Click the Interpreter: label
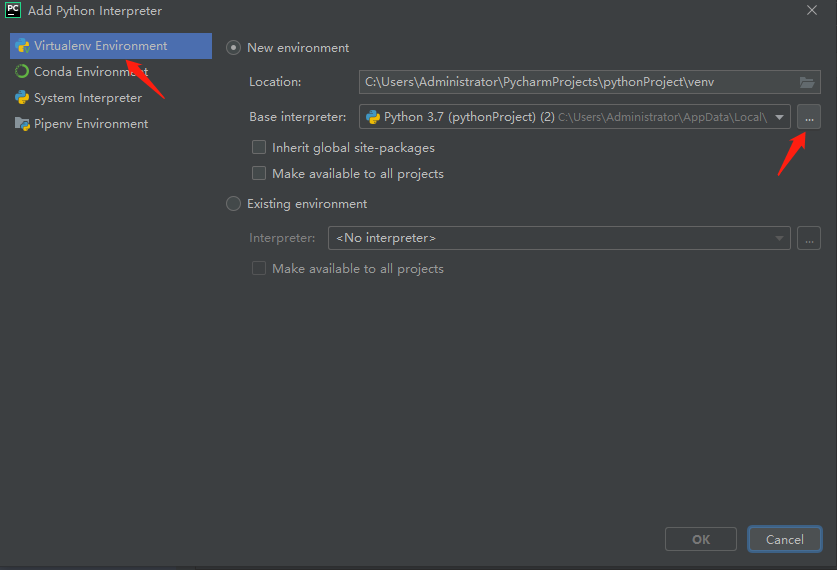 (x=282, y=238)
